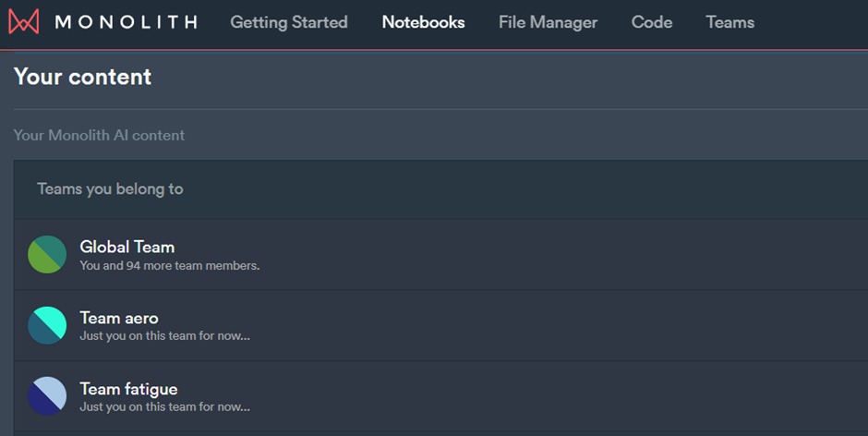Open the Team fatigue name link

[128, 390]
